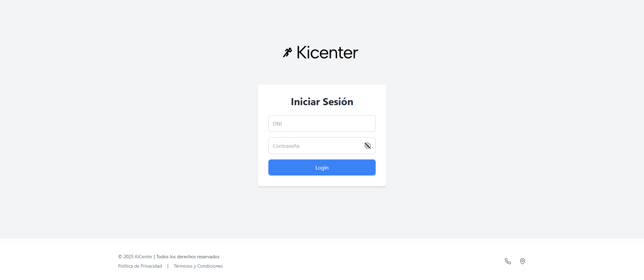Click 'Todos los derechos reservados' text
The height and width of the screenshot is (280, 644).
coord(188,257)
